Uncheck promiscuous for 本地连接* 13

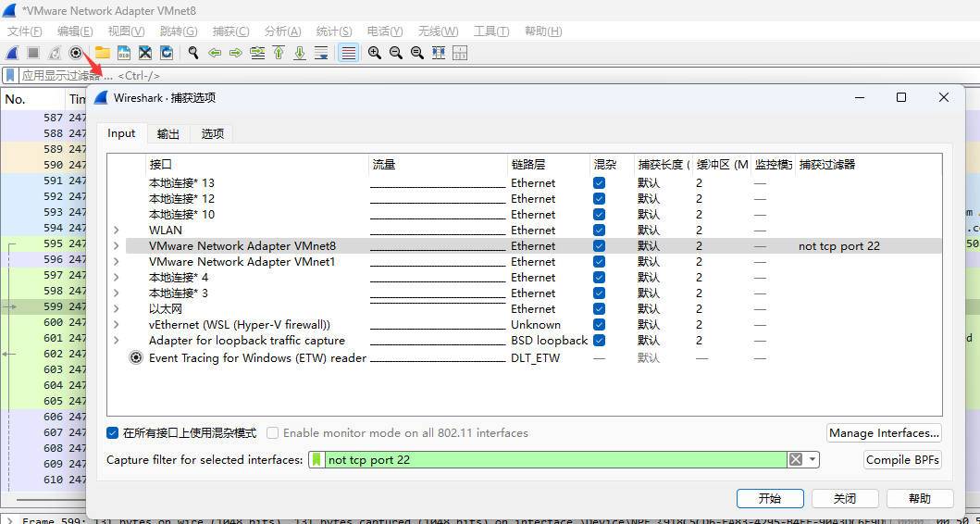point(599,183)
